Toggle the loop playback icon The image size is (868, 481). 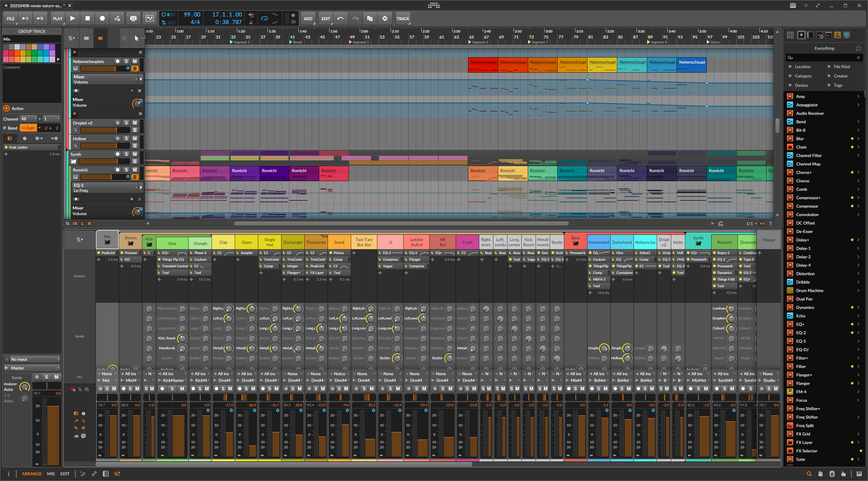(264, 18)
